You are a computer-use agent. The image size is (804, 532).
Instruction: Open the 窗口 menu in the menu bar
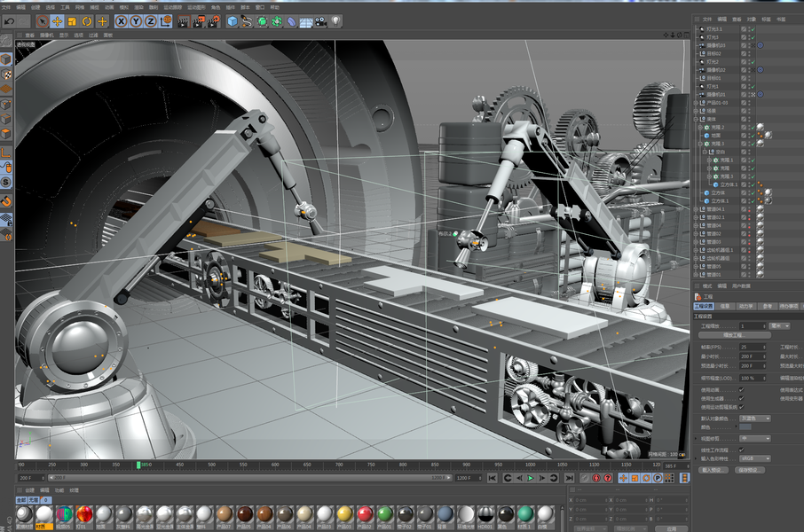click(260, 6)
